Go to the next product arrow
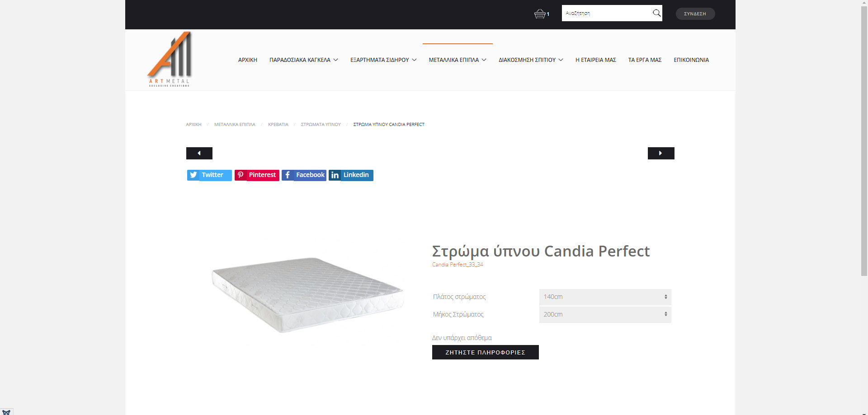The image size is (868, 415). click(661, 153)
